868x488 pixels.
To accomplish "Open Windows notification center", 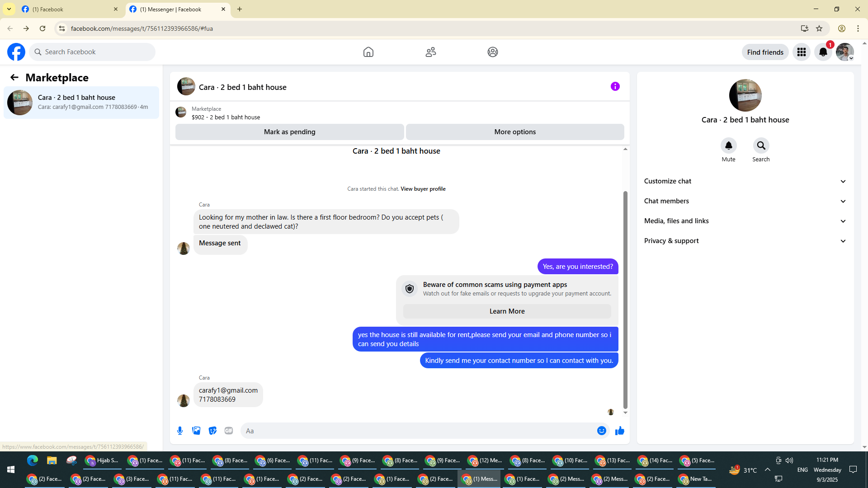I will click(853, 469).
